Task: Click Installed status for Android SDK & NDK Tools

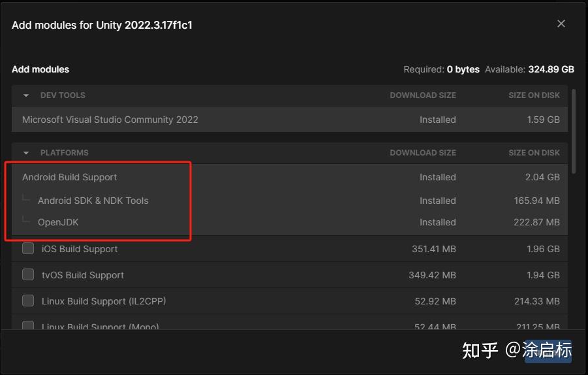Action: coord(438,201)
